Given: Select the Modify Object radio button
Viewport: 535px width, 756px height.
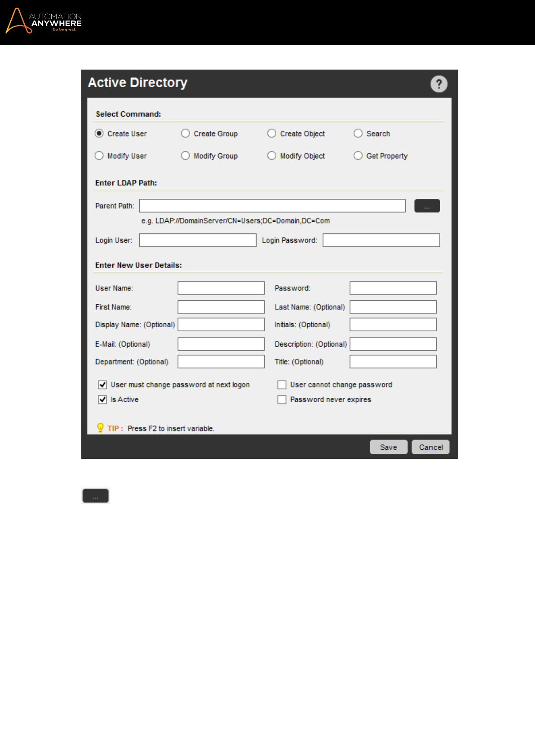Looking at the screenshot, I should tap(272, 156).
